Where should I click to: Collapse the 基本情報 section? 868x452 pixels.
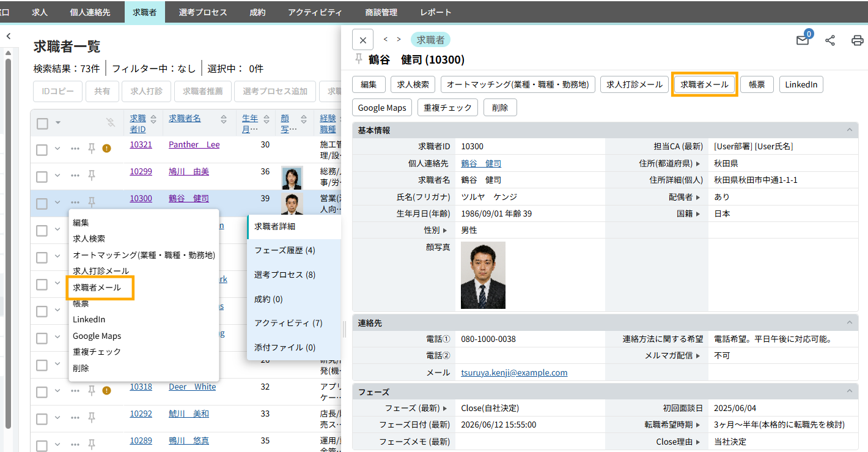point(848,130)
